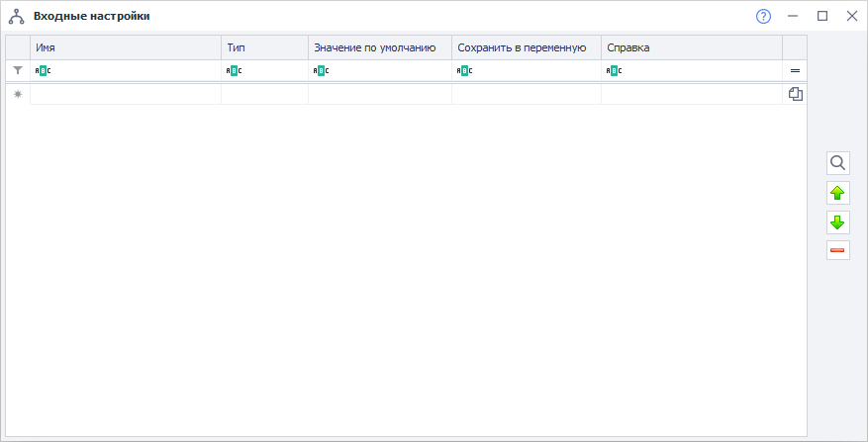Open filter condition icon under Тип column
868x442 pixels.
click(234, 70)
